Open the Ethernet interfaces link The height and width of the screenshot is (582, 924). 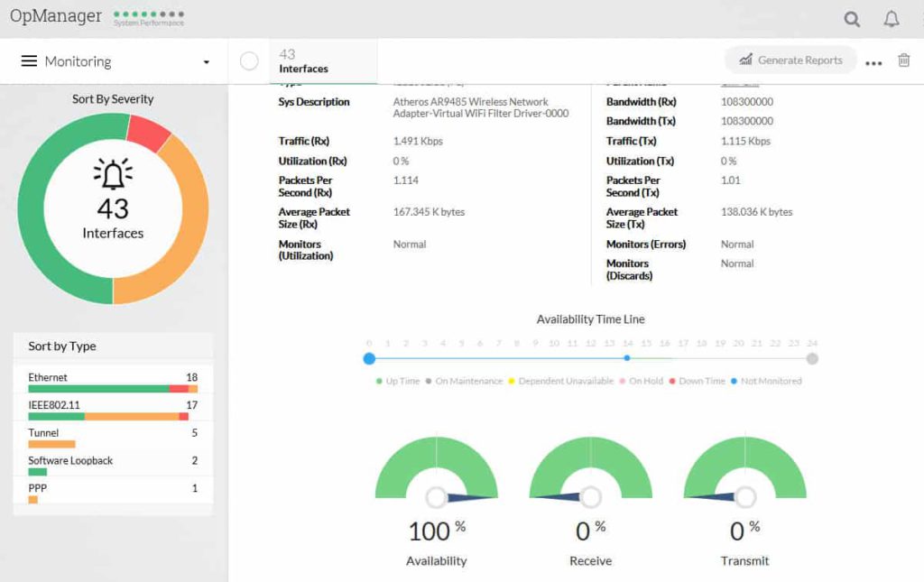click(x=48, y=377)
